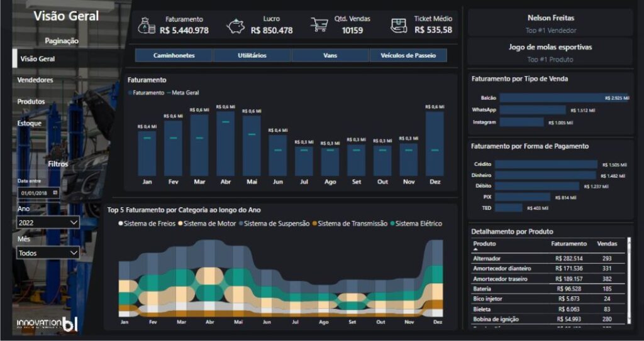Go to the Vendedores page
The image size is (644, 341).
[x=35, y=80]
